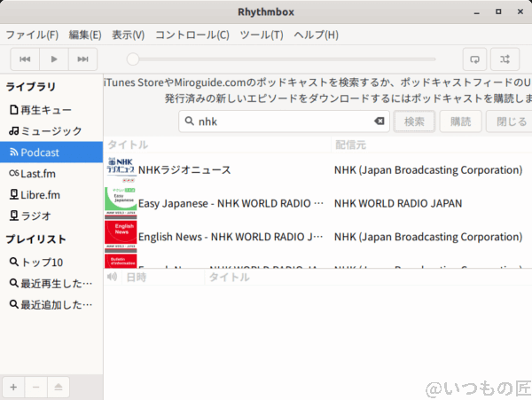Click the Last.fm logo icon
Image resolution: width=532 pixels, height=400 pixels.
pyautogui.click(x=14, y=173)
